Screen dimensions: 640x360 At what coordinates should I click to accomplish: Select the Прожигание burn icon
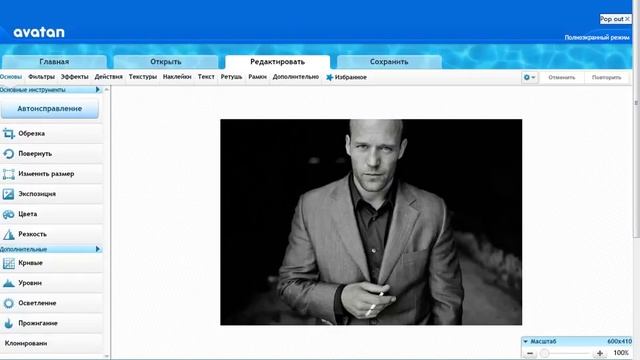pyautogui.click(x=9, y=323)
